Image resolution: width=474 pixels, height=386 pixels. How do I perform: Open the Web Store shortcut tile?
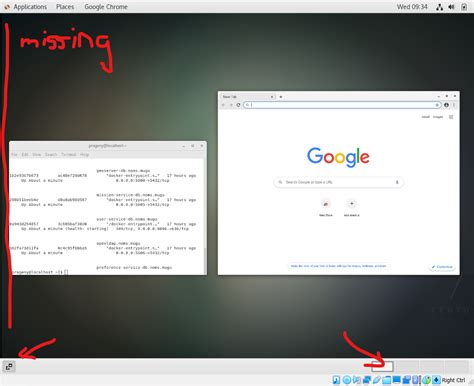pyautogui.click(x=326, y=208)
